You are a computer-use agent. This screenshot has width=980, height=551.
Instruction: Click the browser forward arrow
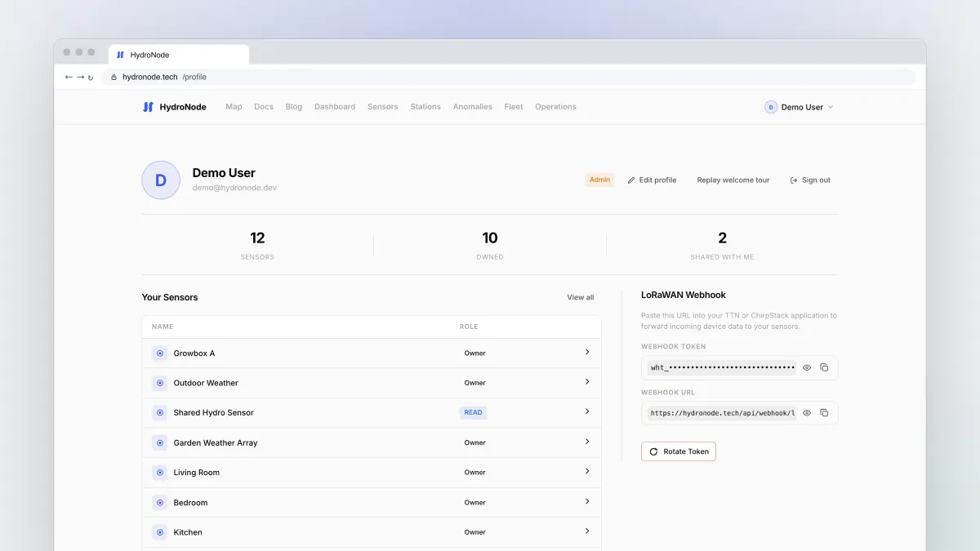tap(79, 77)
